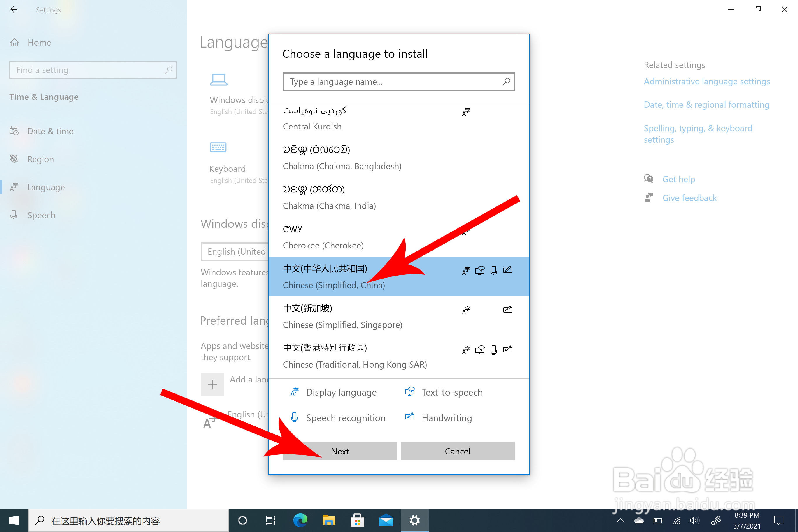Open Date & time settings page

click(50, 131)
